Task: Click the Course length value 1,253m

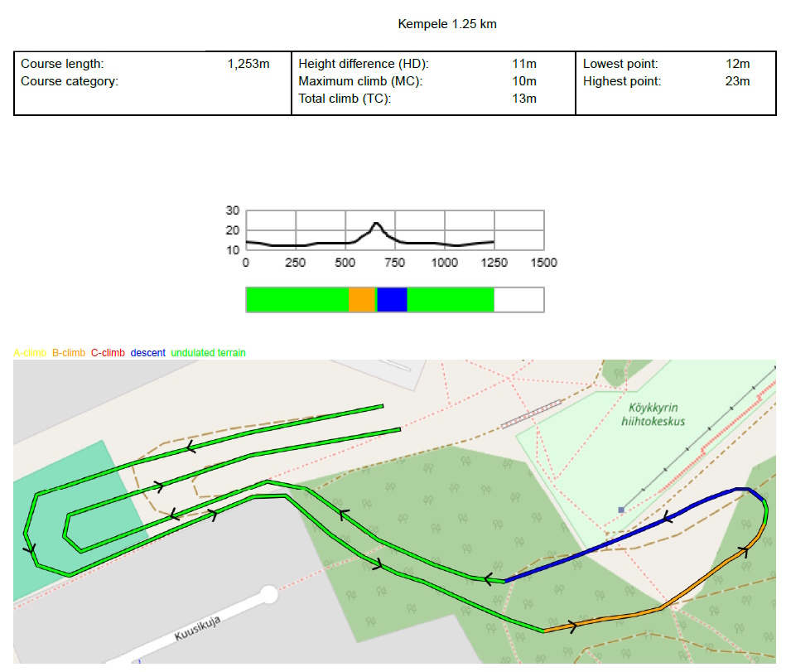Action: point(248,64)
